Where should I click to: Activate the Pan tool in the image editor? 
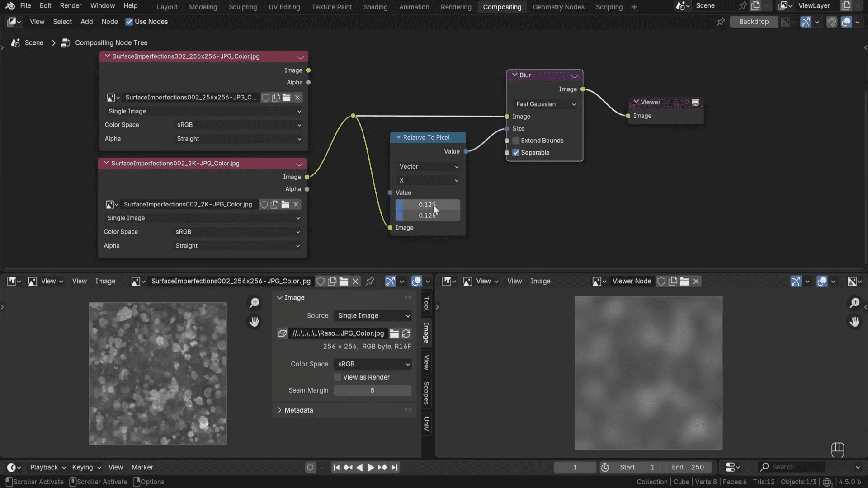[x=255, y=321]
